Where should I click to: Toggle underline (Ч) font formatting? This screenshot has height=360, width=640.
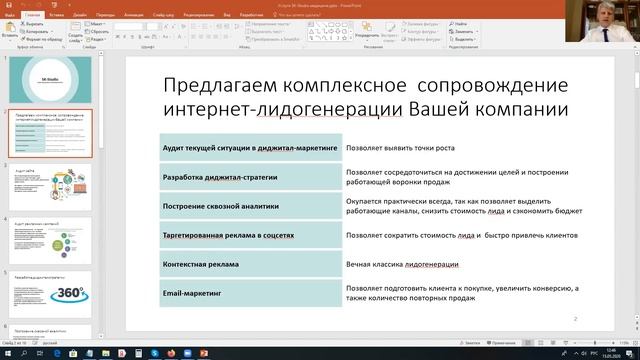[132, 37]
